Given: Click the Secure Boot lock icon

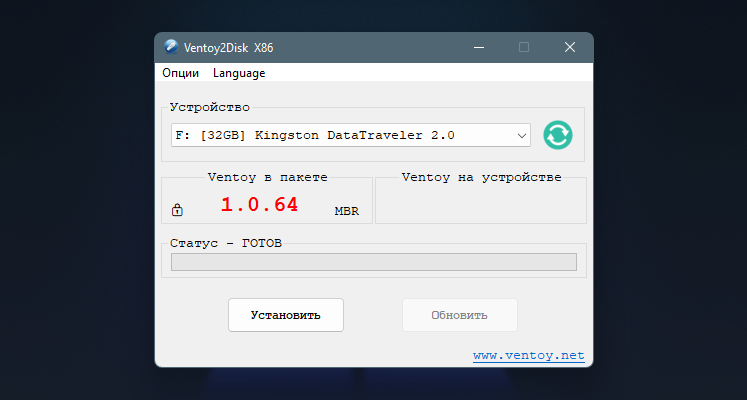Looking at the screenshot, I should [177, 210].
